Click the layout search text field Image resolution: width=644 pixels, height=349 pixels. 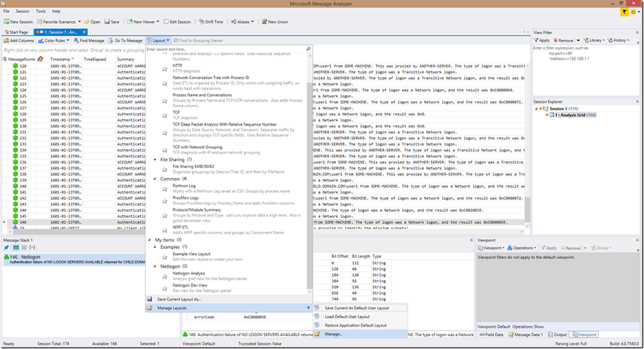tap(226, 49)
